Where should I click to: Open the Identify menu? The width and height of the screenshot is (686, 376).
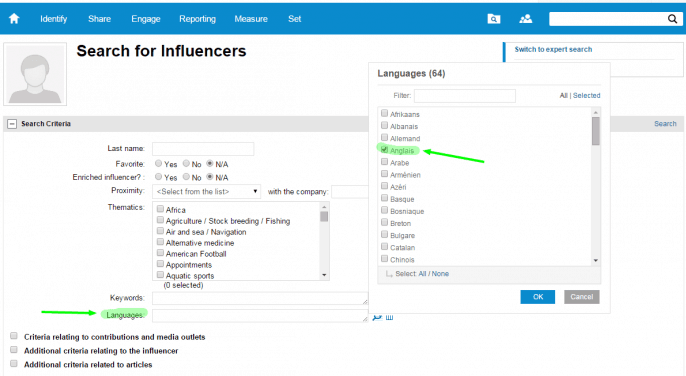pyautogui.click(x=53, y=19)
